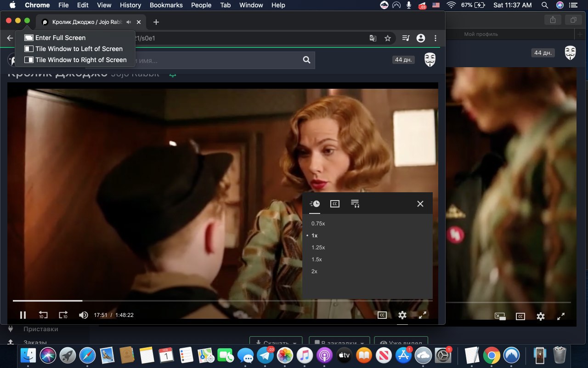Toggle CC subtitles in the Chrome player bar
This screenshot has height=368, width=588.
coord(382,315)
